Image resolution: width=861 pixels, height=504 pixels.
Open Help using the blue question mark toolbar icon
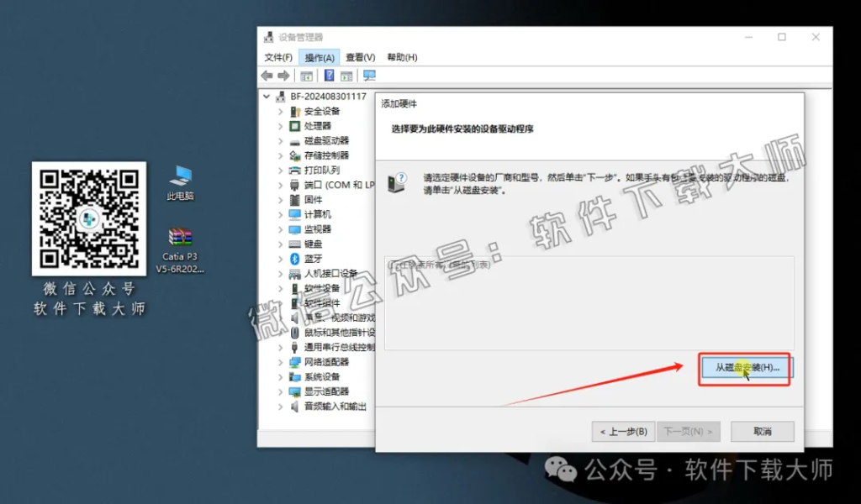pyautogui.click(x=329, y=75)
